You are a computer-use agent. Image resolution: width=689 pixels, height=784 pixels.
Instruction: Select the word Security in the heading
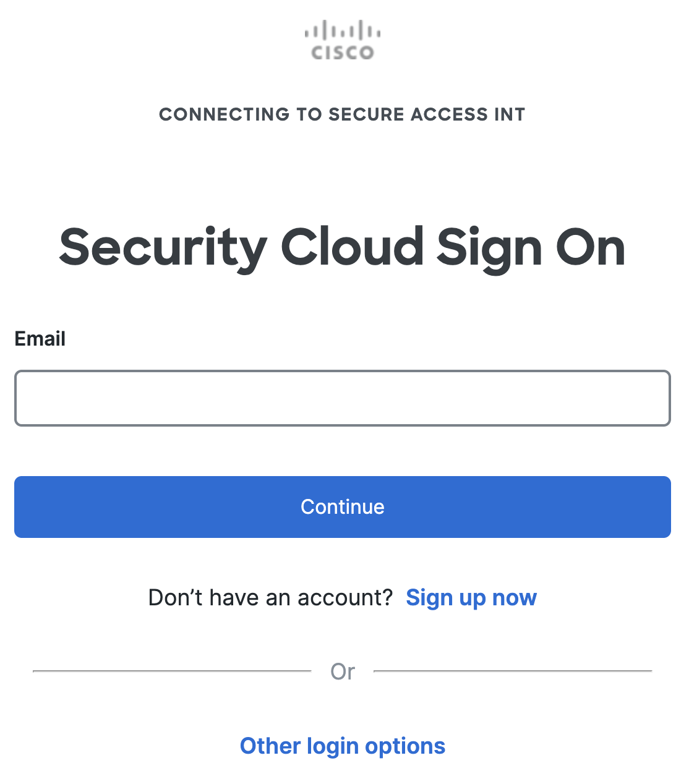(x=163, y=249)
